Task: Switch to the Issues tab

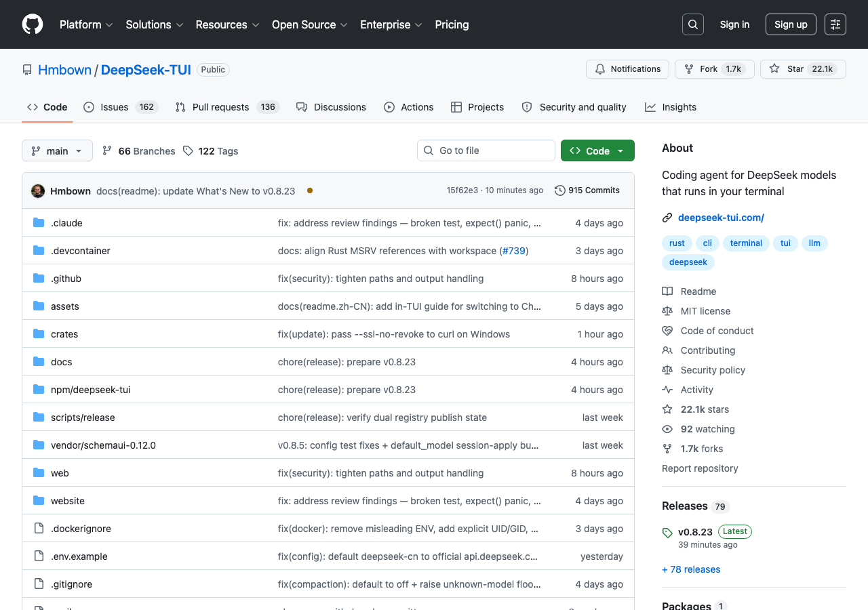Action: click(x=121, y=107)
